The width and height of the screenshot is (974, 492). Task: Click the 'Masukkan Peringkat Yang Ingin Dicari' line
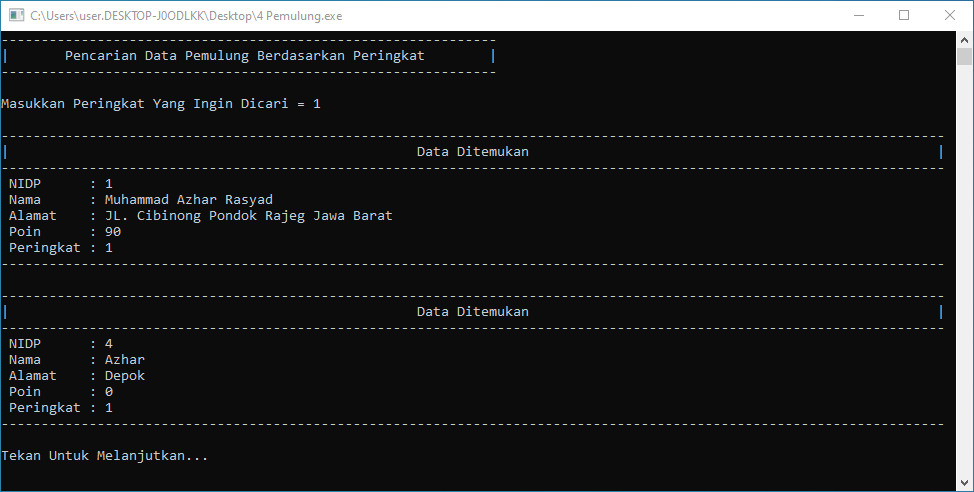click(x=161, y=104)
